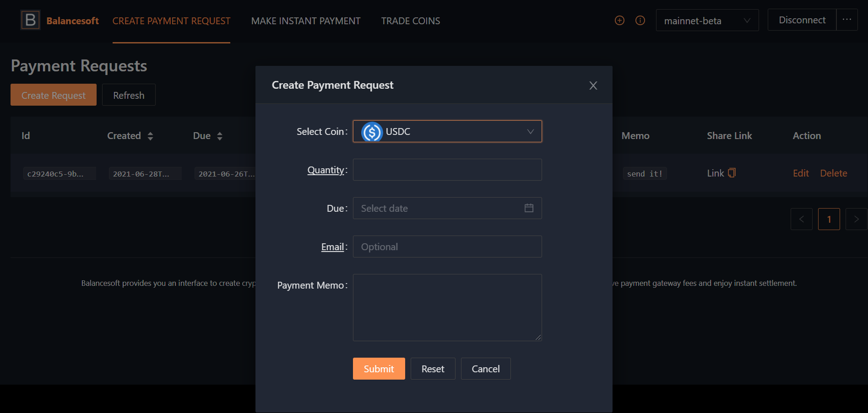
Task: Cancel the payment request dialog
Action: pyautogui.click(x=486, y=369)
